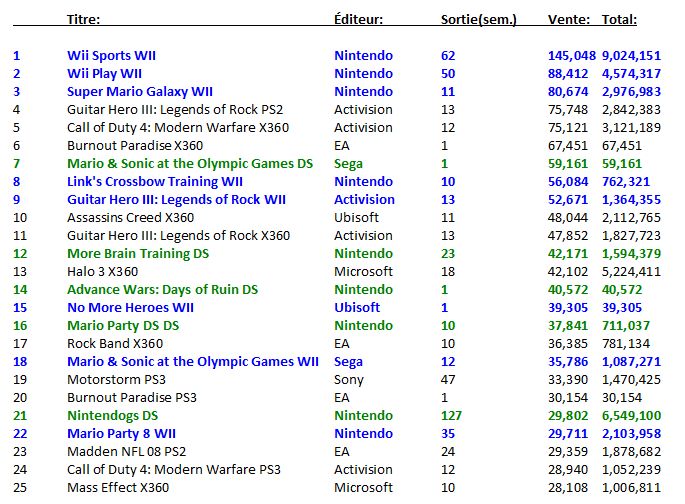Viewport: 685px width, 504px height.
Task: Select 'Mario & Sonic at the Olympic Games WII'
Action: pos(193,362)
